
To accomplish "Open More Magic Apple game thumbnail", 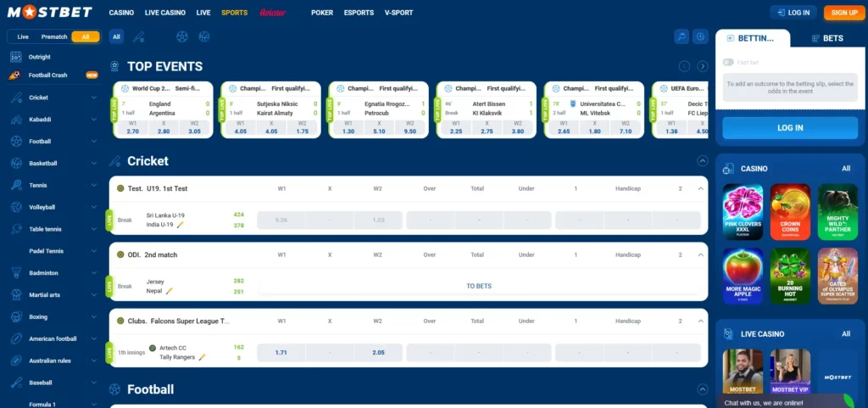I will pos(743,276).
